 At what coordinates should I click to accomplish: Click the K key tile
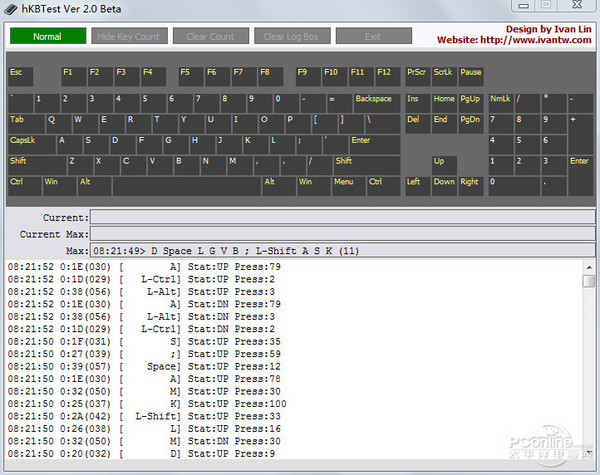[x=255, y=145]
